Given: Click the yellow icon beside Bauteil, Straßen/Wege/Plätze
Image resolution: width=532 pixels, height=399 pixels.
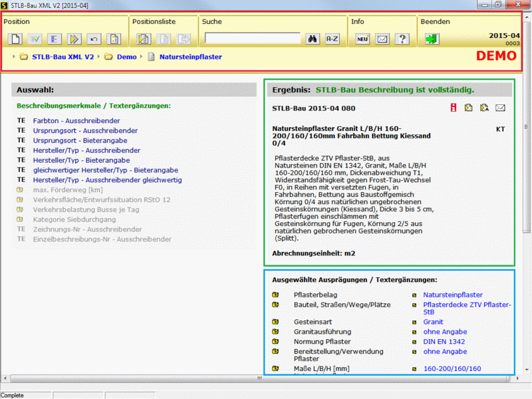Looking at the screenshot, I should pos(275,305).
